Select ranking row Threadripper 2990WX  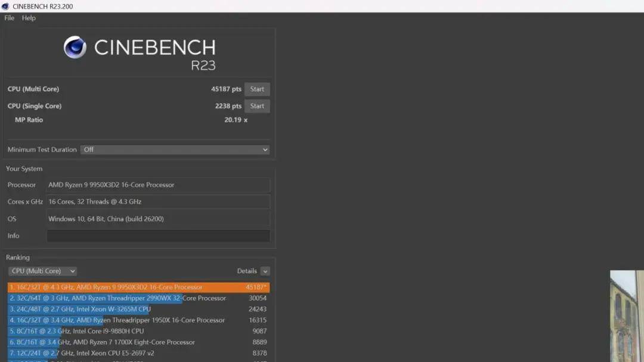139,298
